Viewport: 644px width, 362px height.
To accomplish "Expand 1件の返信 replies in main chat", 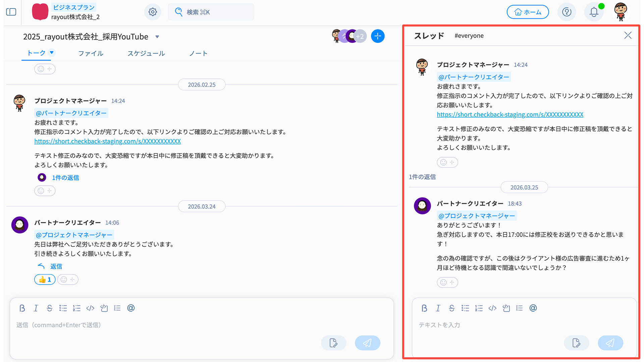I will [x=65, y=178].
